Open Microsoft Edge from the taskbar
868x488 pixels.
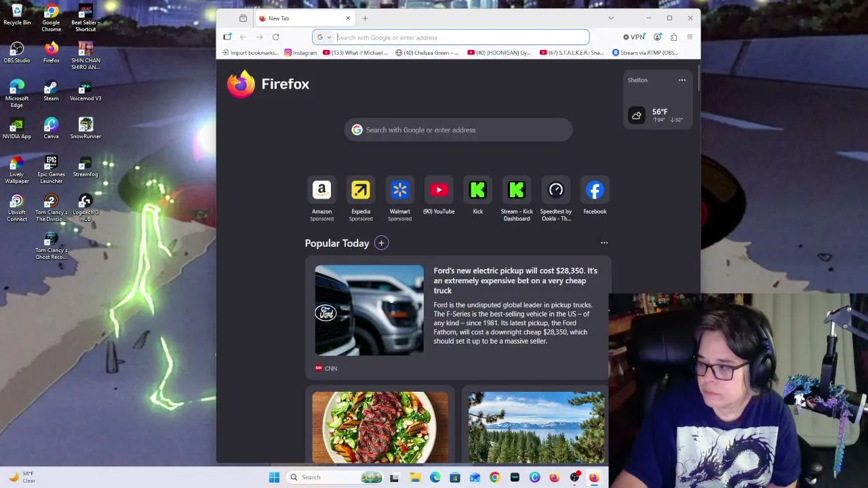tap(435, 477)
